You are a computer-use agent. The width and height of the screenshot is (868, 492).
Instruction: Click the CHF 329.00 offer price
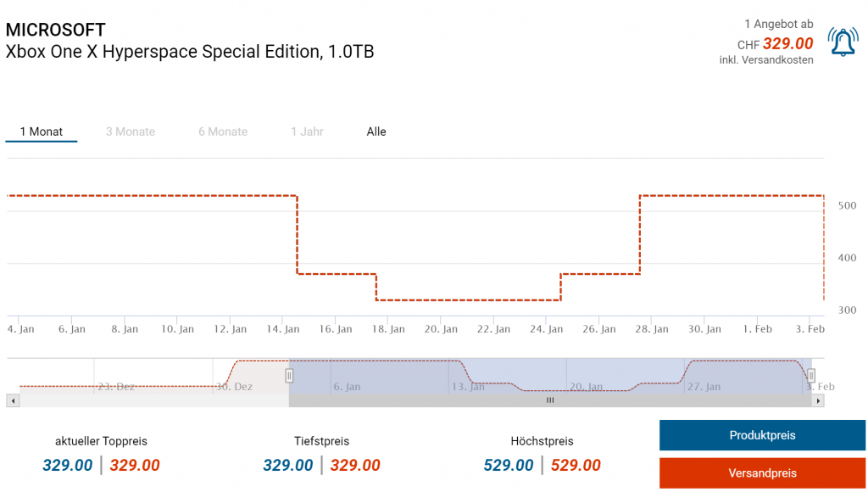coord(787,44)
